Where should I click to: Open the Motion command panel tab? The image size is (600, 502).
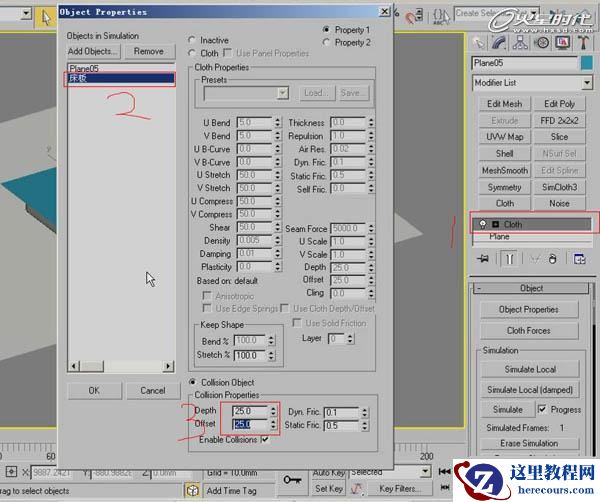543,43
